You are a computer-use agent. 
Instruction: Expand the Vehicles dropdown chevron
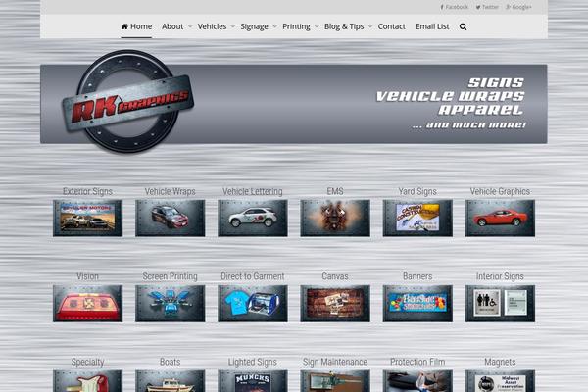point(233,26)
